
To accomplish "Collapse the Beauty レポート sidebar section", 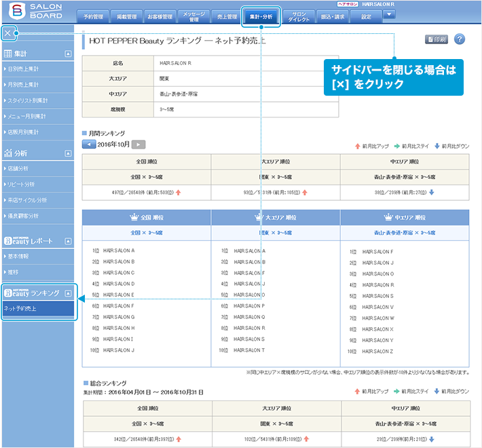I will [68, 241].
